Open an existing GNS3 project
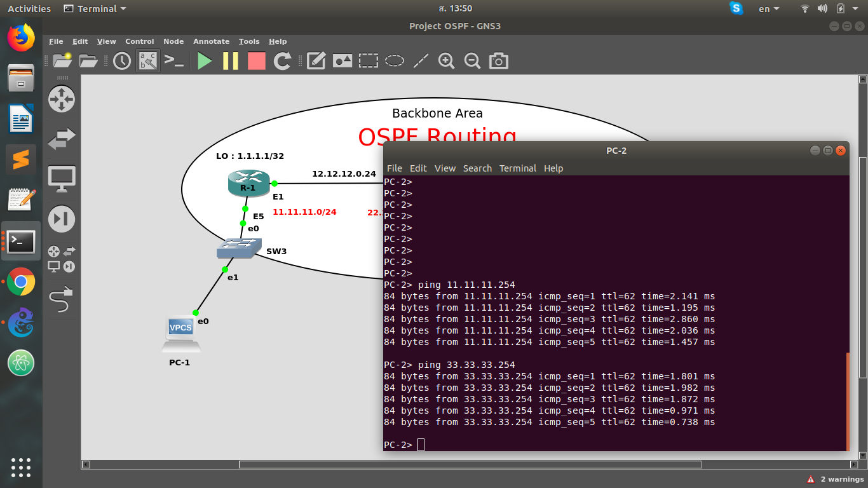 click(x=88, y=61)
